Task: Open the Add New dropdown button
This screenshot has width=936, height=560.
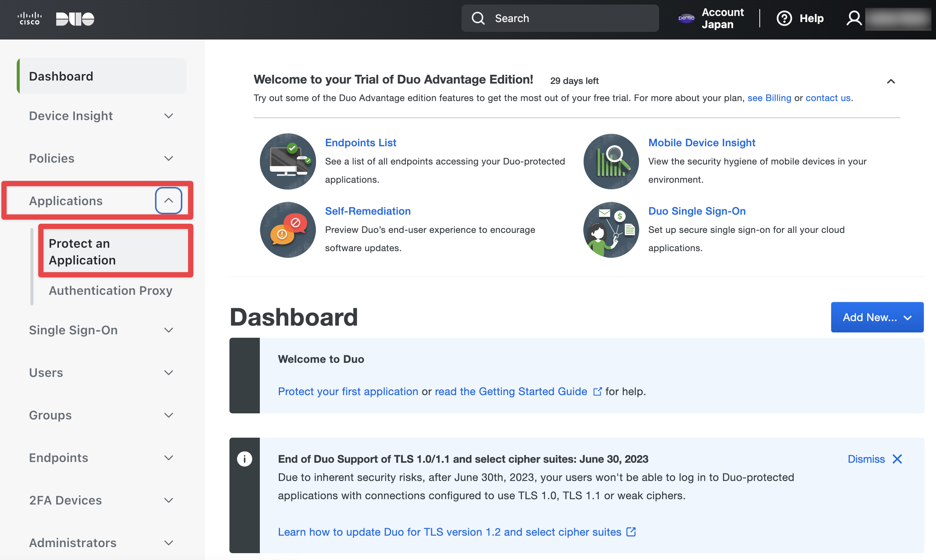Action: tap(877, 317)
